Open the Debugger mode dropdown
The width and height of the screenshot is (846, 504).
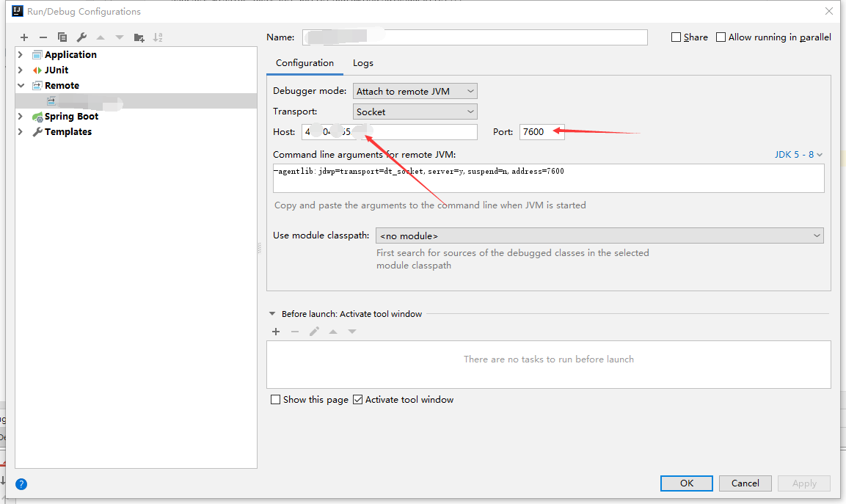point(415,91)
